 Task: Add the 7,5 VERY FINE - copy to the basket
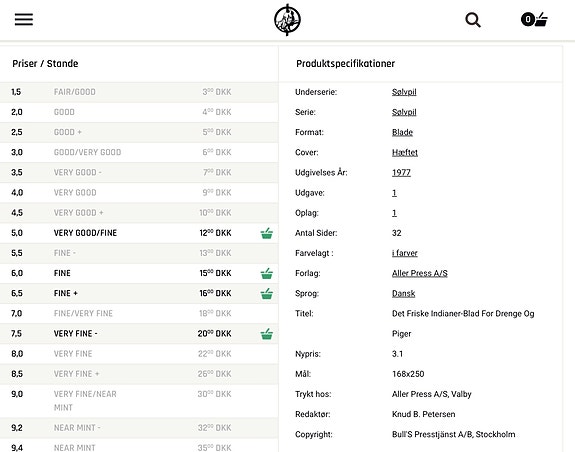[267, 334]
